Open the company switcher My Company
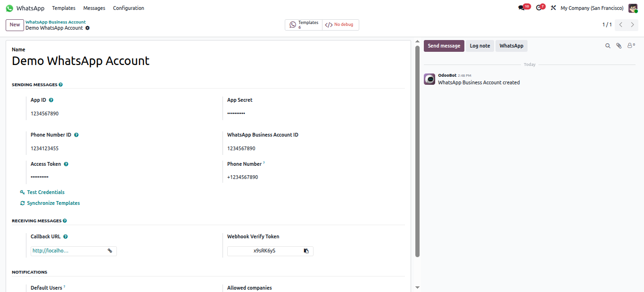This screenshot has height=292, width=644. coord(592,8)
